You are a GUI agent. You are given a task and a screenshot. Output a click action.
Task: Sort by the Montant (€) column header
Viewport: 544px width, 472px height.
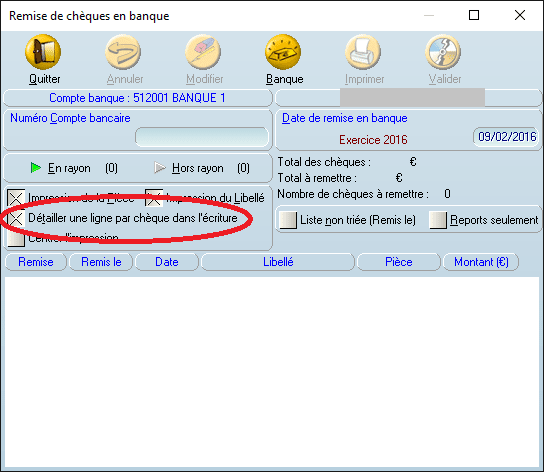tap(481, 262)
